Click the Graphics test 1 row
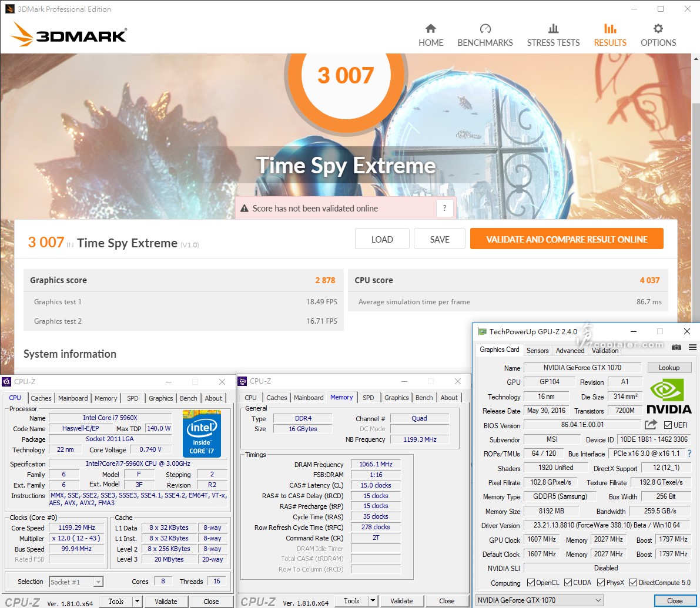Image resolution: width=700 pixels, height=608 pixels. 183,301
